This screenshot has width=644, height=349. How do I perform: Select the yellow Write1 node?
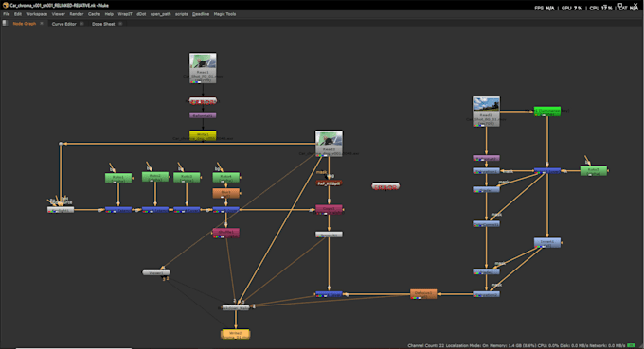coord(203,135)
